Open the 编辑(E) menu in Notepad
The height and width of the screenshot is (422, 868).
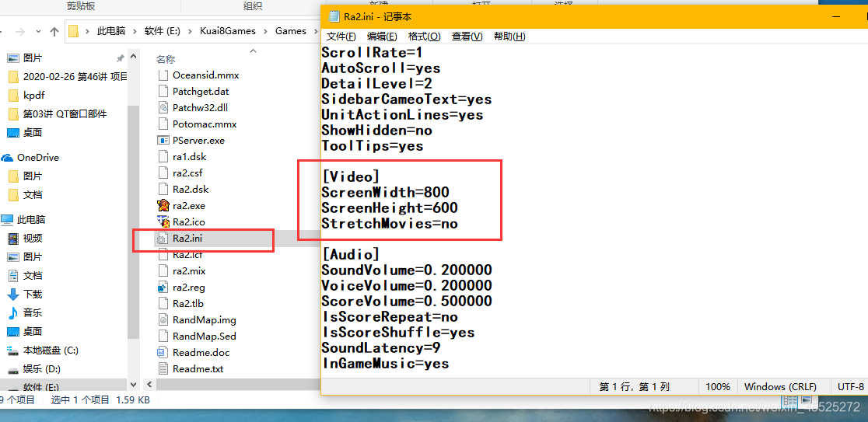click(x=382, y=37)
